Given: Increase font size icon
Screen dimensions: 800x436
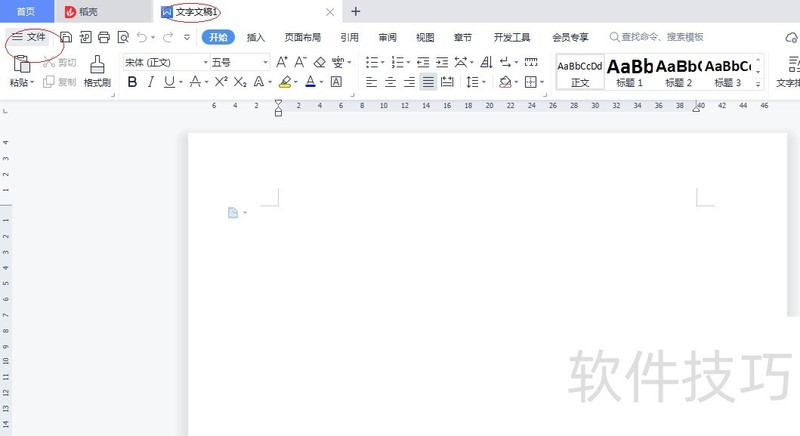Looking at the screenshot, I should tap(282, 62).
